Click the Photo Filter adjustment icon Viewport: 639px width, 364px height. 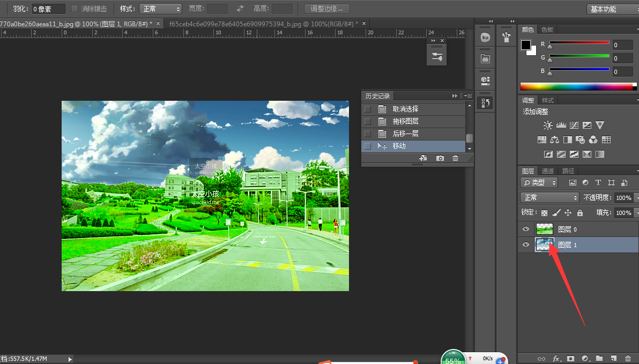point(580,140)
